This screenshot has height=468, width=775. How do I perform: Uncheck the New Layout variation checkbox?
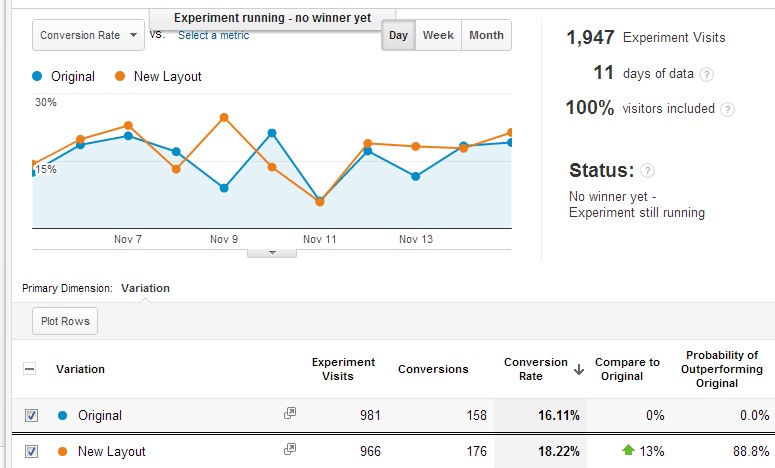pos(31,451)
